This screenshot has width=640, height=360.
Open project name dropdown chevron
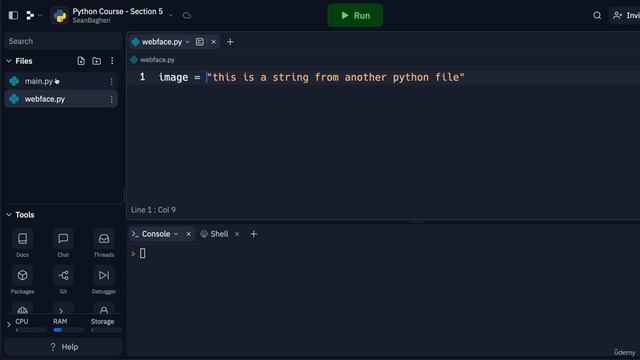click(171, 16)
